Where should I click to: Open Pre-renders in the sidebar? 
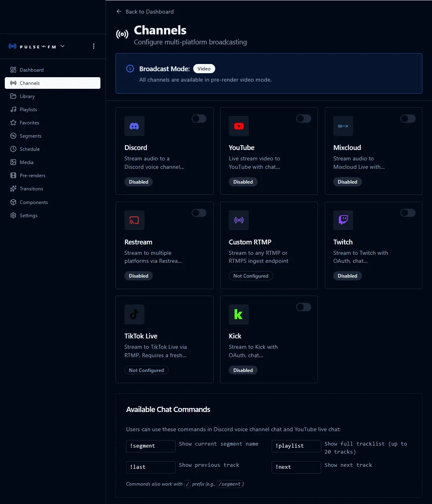coord(52,175)
